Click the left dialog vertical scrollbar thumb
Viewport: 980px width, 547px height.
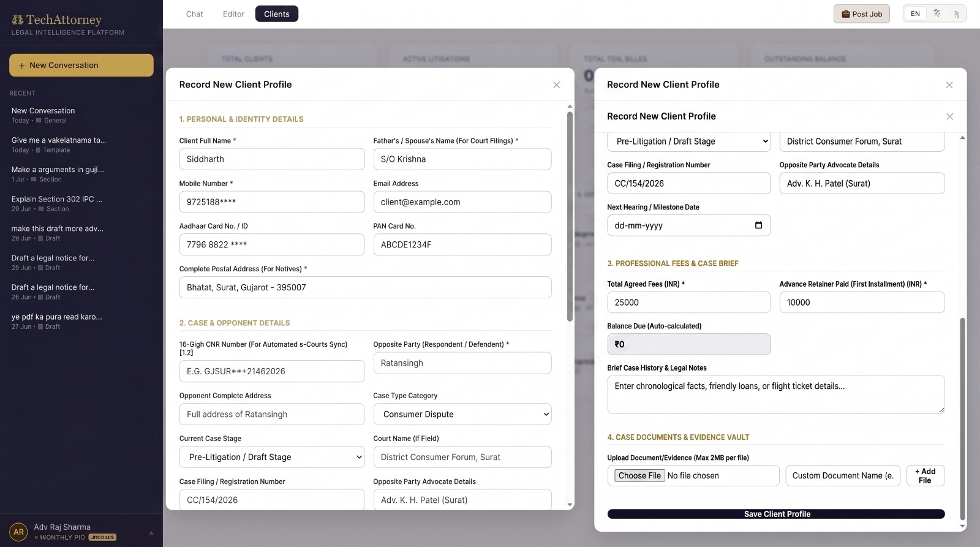point(570,216)
